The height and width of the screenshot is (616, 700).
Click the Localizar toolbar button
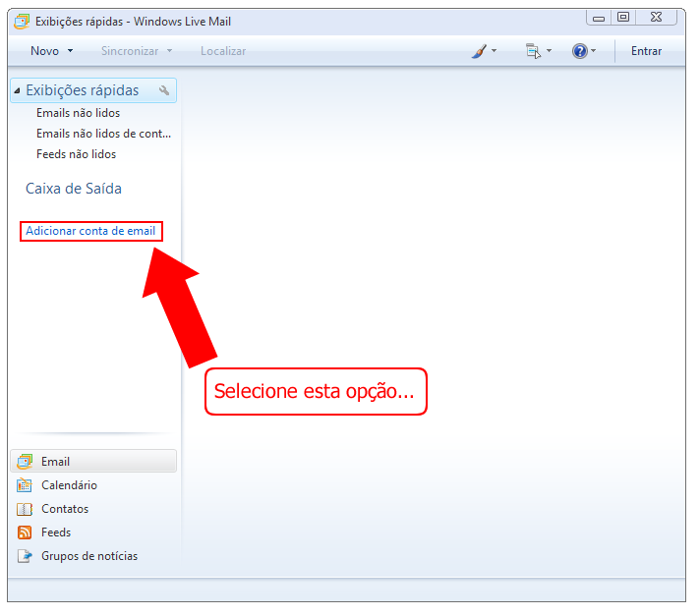pyautogui.click(x=223, y=51)
